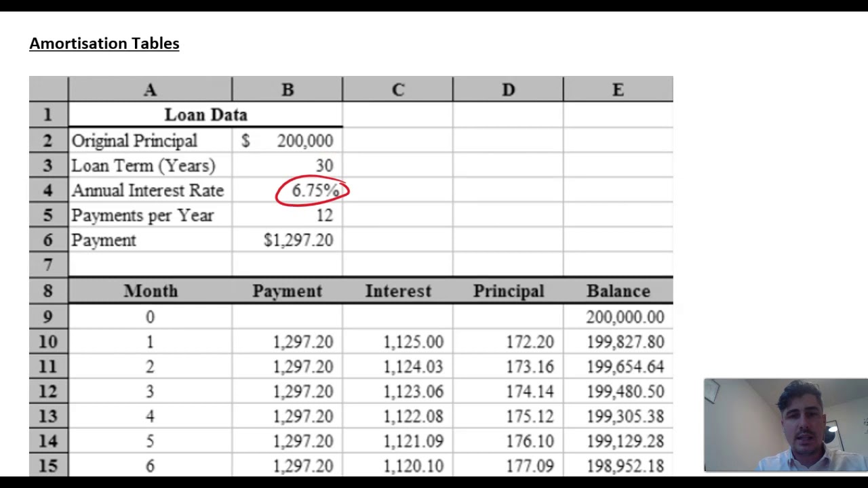Click the $200,000 Original Principal value

[288, 140]
